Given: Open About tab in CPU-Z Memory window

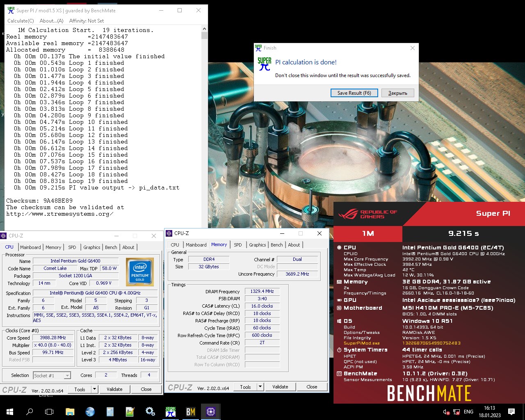Looking at the screenshot, I should [294, 245].
